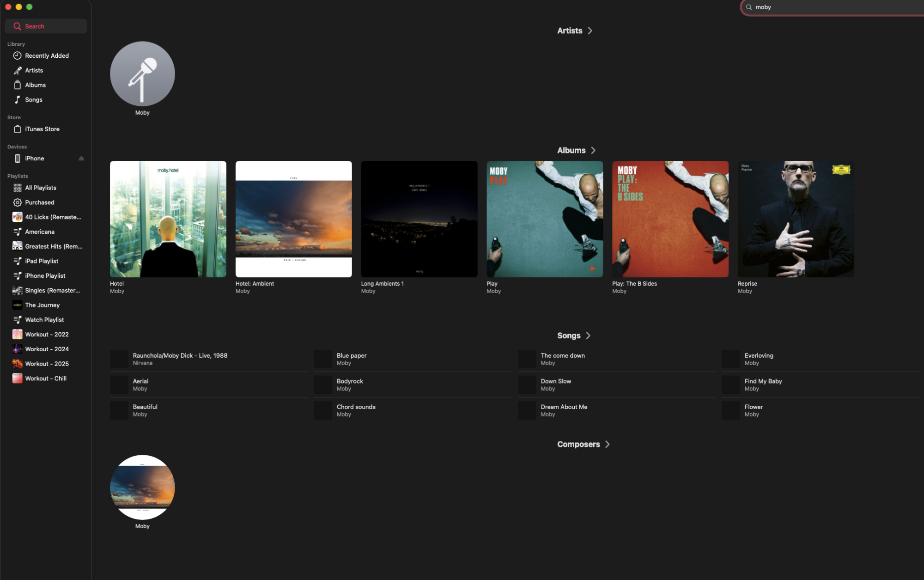The height and width of the screenshot is (580, 924).
Task: Click the Workout - 2025 artwork icon
Action: tap(18, 364)
